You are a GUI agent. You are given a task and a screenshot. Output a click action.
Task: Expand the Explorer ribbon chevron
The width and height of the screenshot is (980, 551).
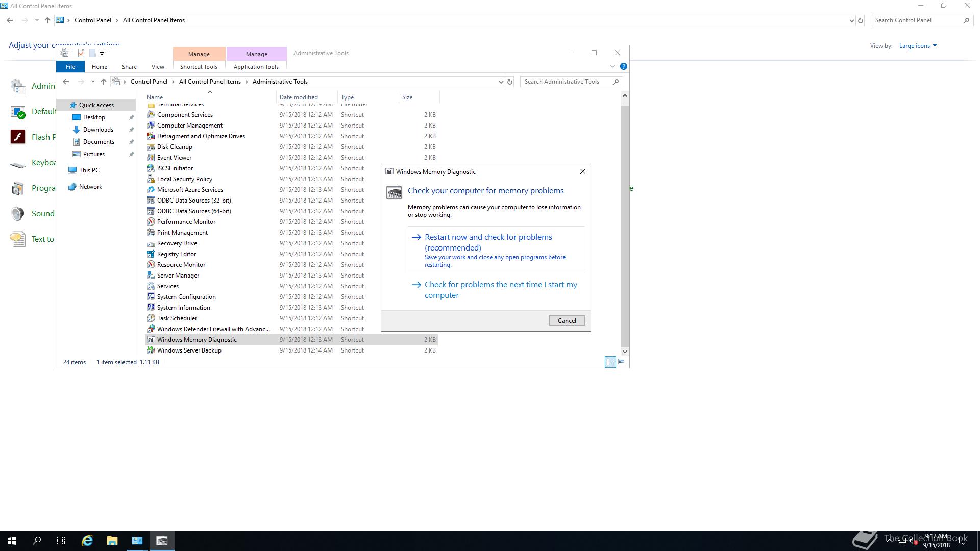coord(612,66)
